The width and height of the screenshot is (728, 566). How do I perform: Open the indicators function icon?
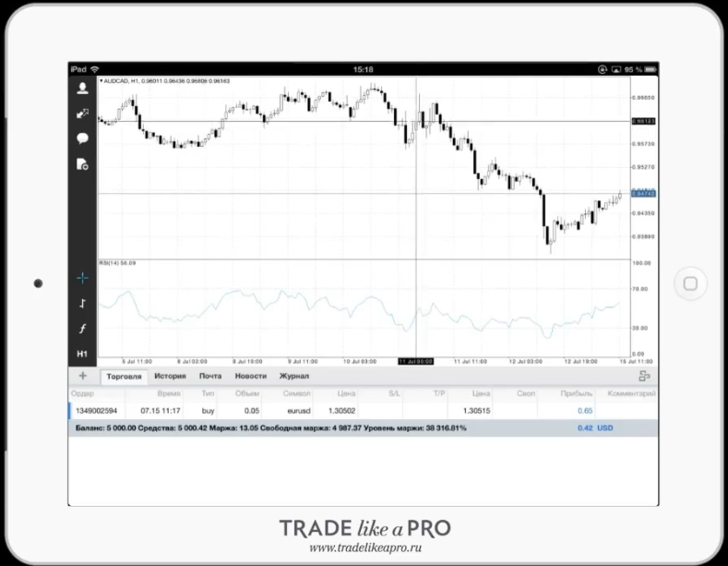pyautogui.click(x=83, y=329)
